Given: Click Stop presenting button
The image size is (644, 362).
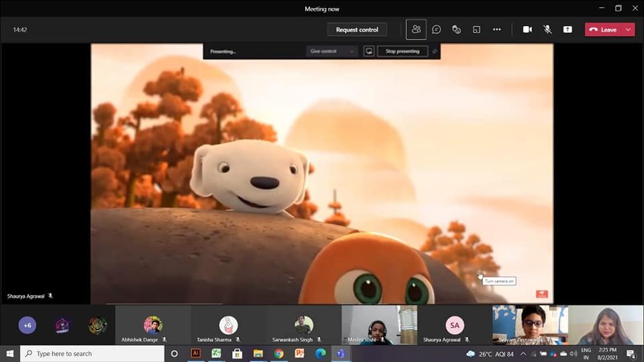Looking at the screenshot, I should (x=402, y=52).
